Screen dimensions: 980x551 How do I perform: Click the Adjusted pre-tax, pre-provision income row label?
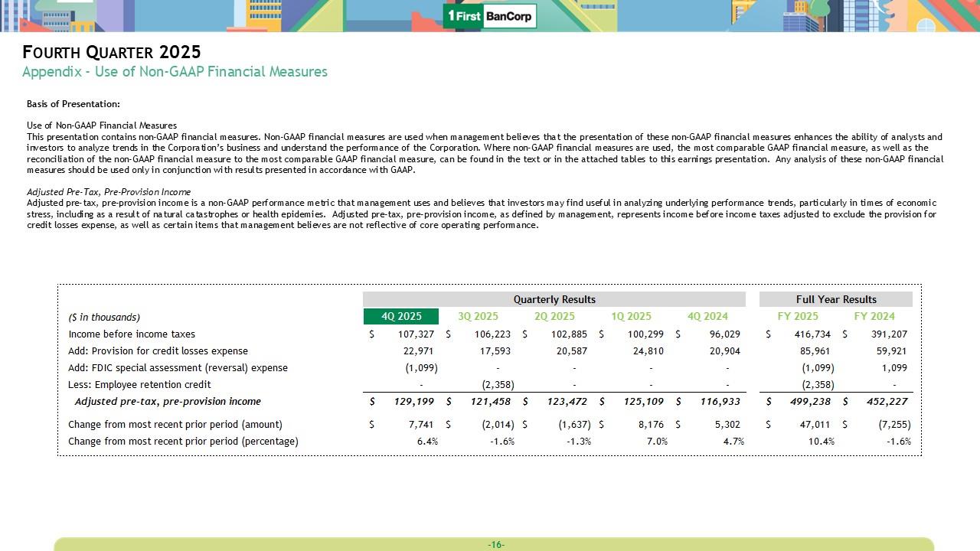click(168, 402)
